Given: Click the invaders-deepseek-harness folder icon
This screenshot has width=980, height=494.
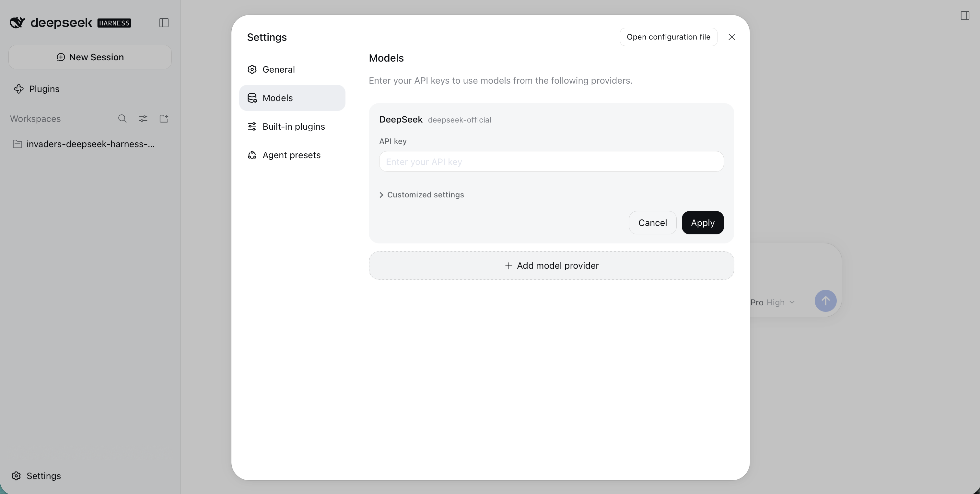Looking at the screenshot, I should (x=17, y=144).
